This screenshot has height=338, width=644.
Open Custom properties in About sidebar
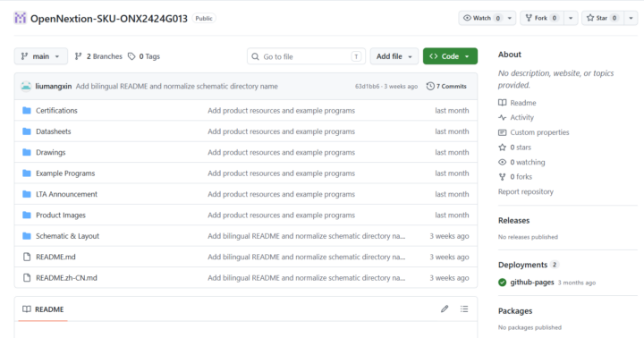coord(539,132)
